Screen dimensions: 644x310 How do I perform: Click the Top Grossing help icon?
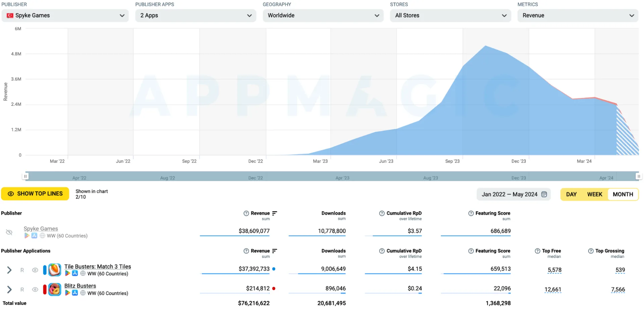591,251
